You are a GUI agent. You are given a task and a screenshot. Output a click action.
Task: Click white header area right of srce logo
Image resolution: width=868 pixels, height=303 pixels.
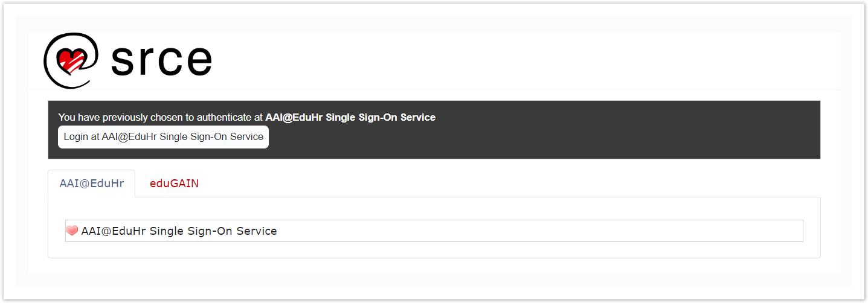(x=513, y=60)
